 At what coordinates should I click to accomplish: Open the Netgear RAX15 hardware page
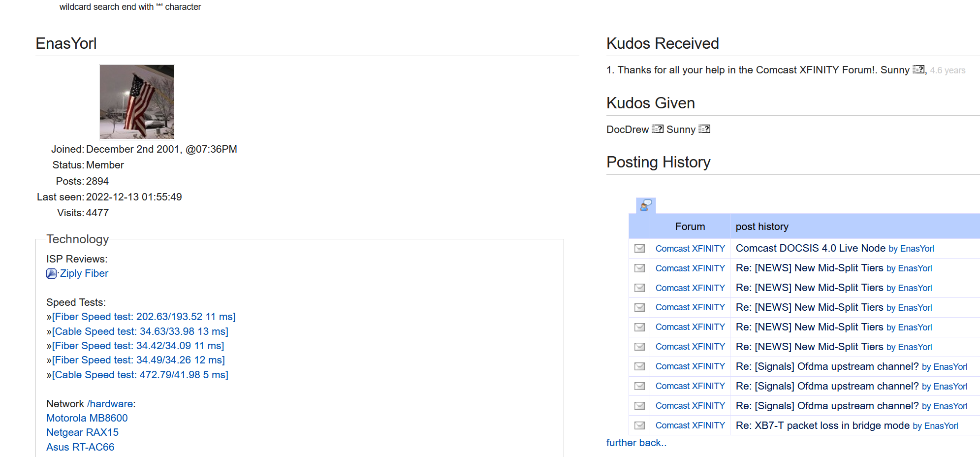click(83, 432)
